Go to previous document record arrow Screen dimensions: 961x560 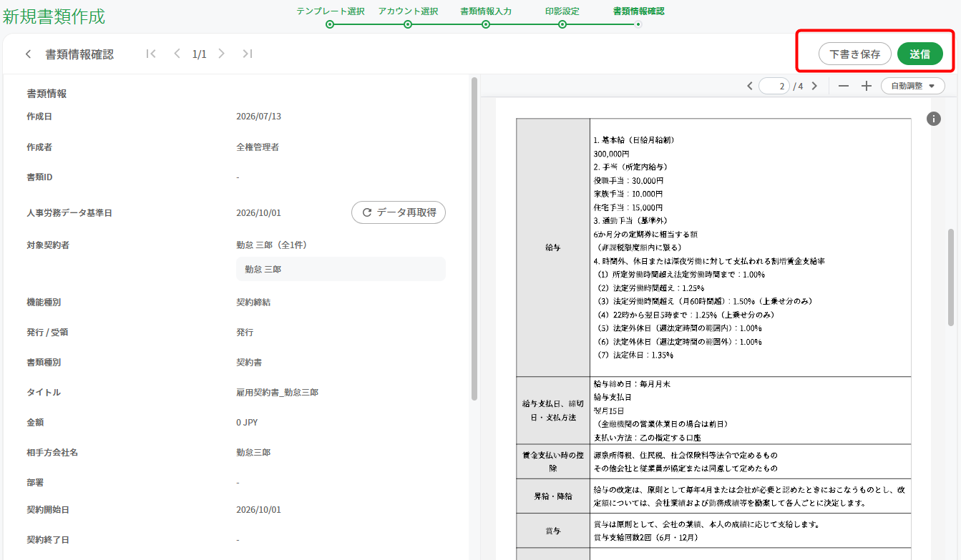[177, 54]
